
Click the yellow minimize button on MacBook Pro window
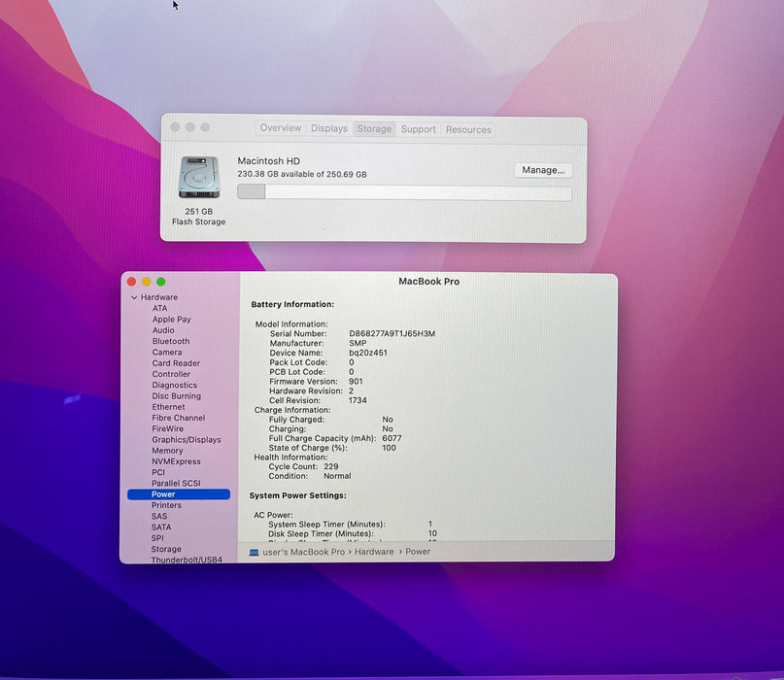[x=147, y=282]
